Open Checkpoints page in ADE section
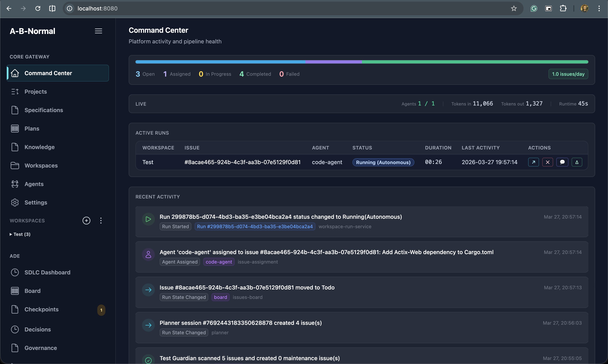This screenshot has height=364, width=608. pyautogui.click(x=41, y=309)
